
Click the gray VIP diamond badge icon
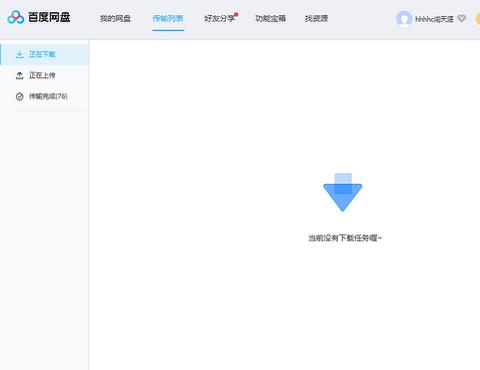coord(462,19)
